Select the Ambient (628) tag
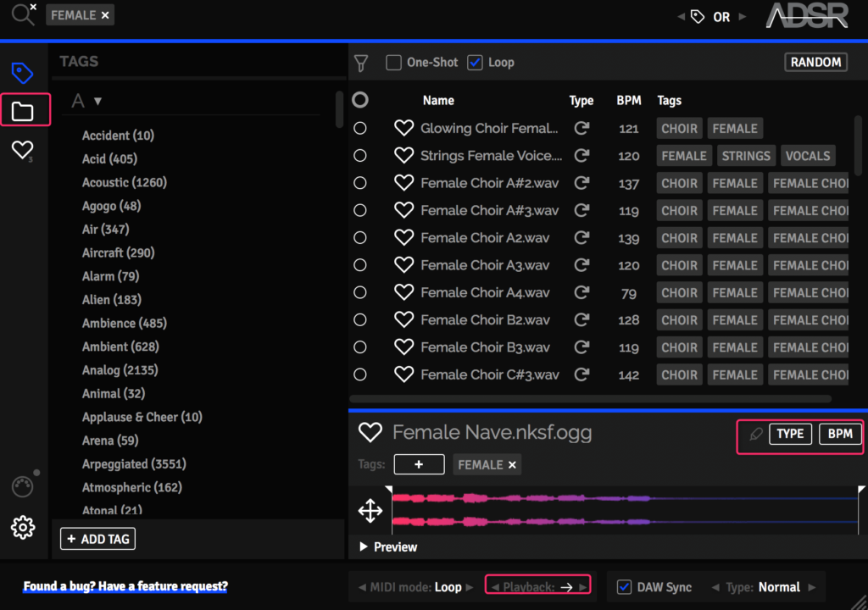This screenshot has height=610, width=868. (120, 347)
